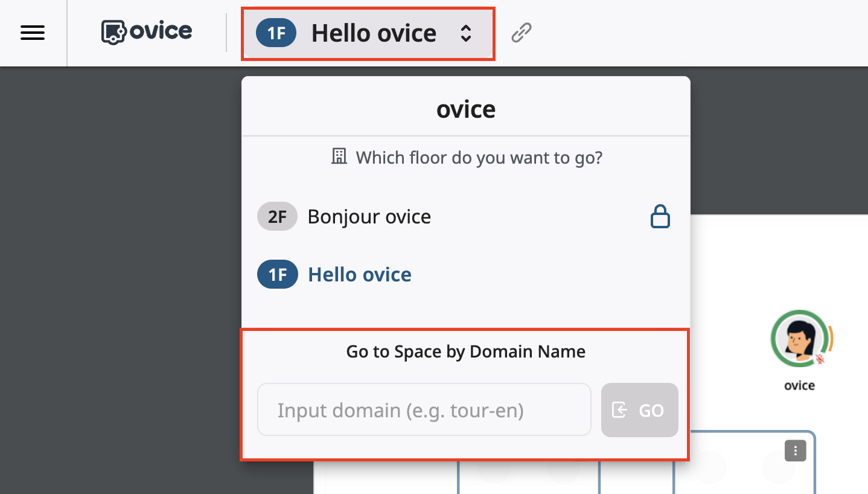The image size is (868, 494).
Task: Click the up-down chevron on floor selector
Action: 465,33
